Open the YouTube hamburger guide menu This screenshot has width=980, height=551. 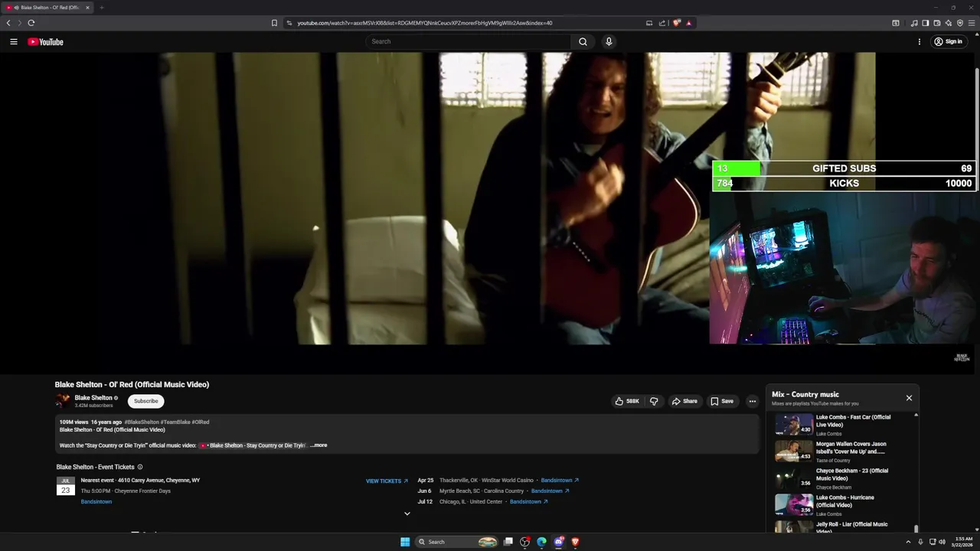[x=13, y=41]
